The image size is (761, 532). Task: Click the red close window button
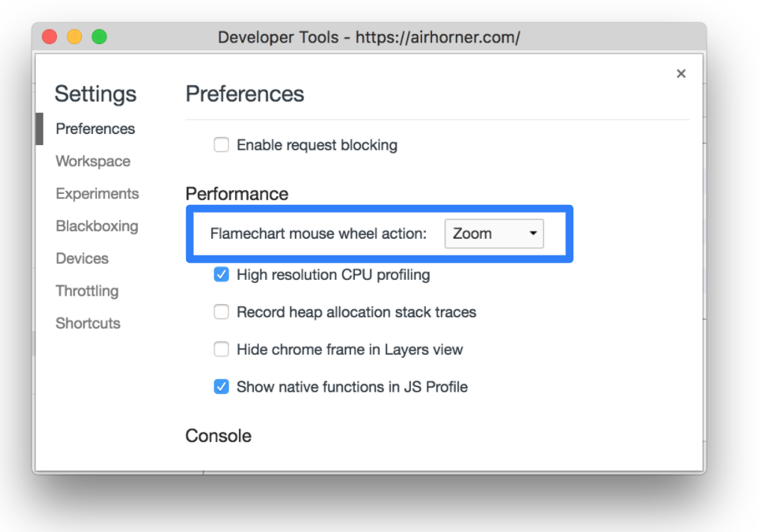(50, 37)
